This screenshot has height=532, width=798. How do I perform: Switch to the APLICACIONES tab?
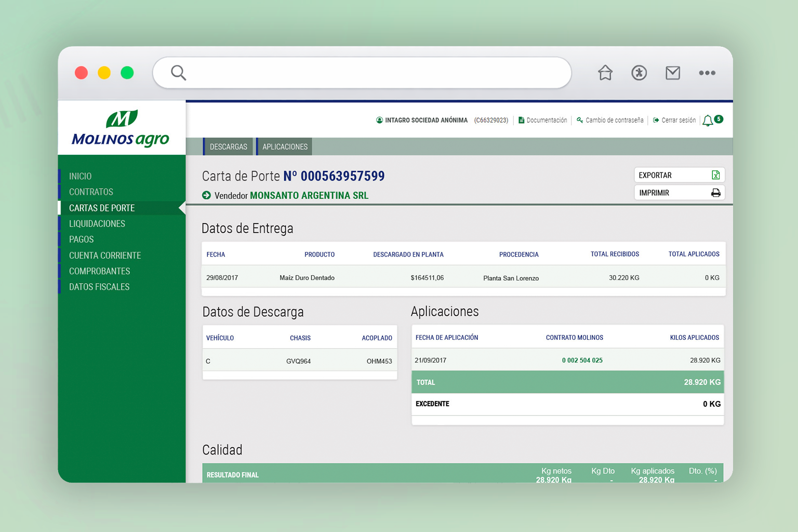pos(284,147)
